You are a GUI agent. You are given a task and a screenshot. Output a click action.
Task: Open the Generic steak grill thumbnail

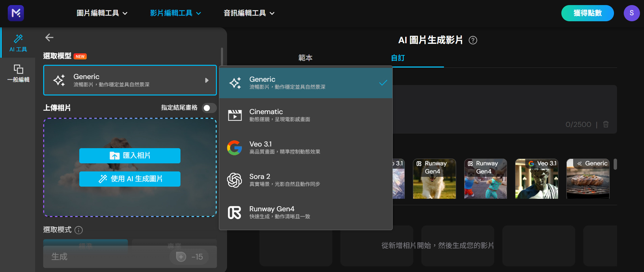pyautogui.click(x=588, y=179)
